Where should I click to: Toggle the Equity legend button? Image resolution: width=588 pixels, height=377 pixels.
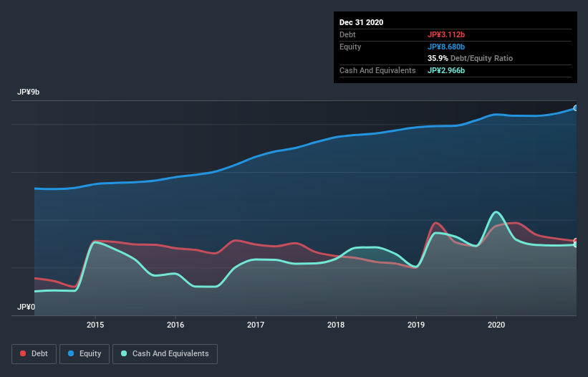click(x=85, y=354)
